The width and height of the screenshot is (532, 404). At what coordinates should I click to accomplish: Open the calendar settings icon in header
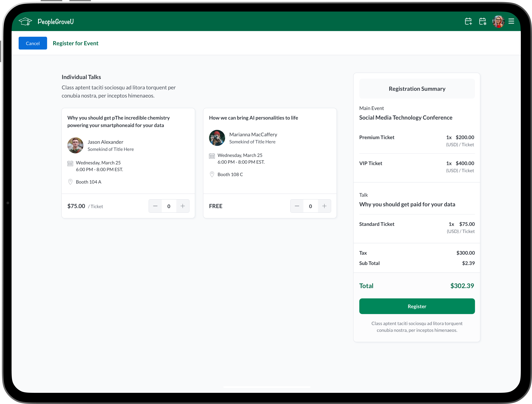pos(482,21)
